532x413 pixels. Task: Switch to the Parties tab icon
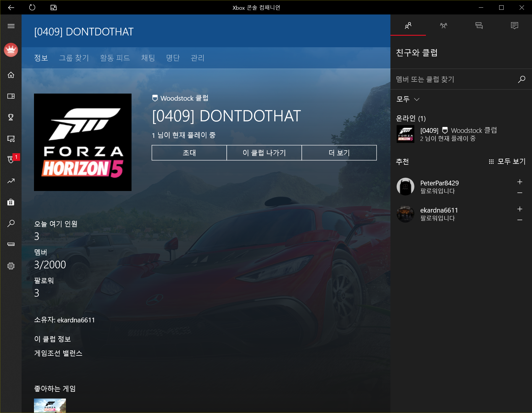(443, 26)
